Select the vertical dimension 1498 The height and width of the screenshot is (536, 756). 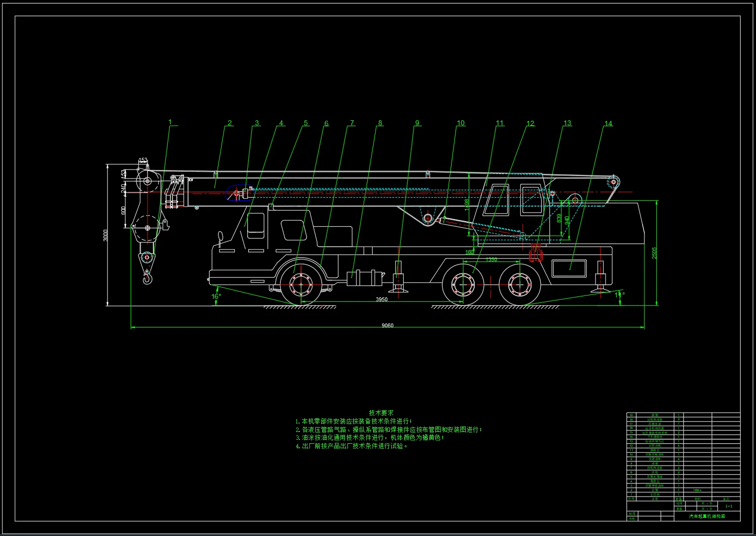point(467,205)
